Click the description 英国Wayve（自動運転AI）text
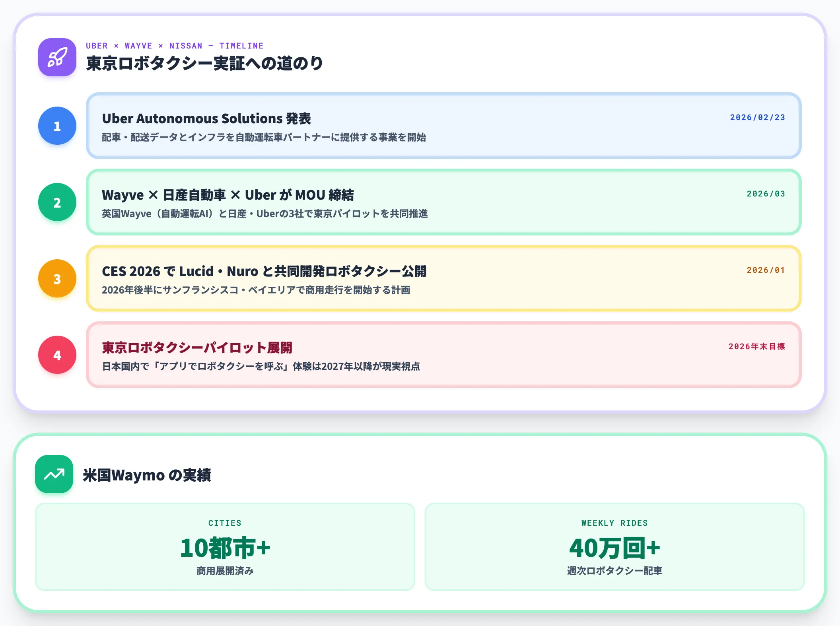Screen dimensions: 840x626 point(265,214)
